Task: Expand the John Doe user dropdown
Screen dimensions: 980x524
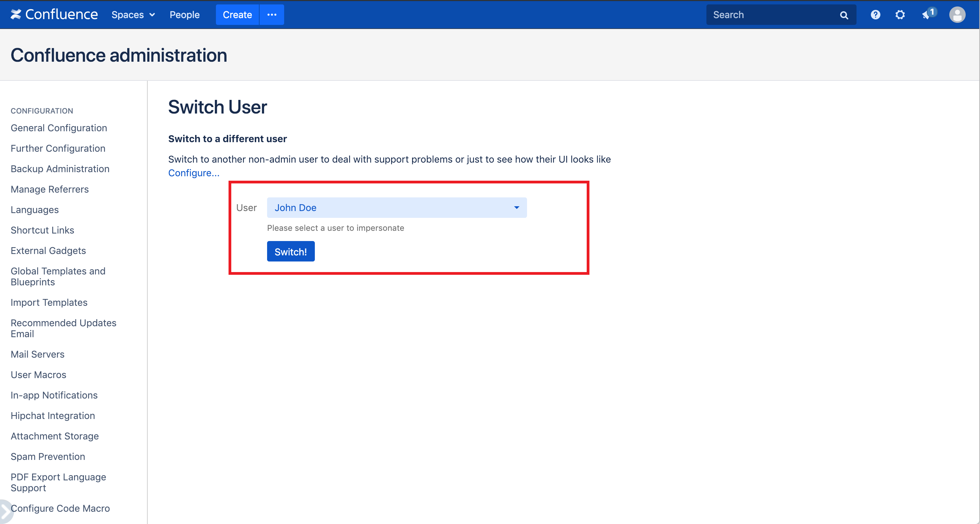Action: point(397,208)
